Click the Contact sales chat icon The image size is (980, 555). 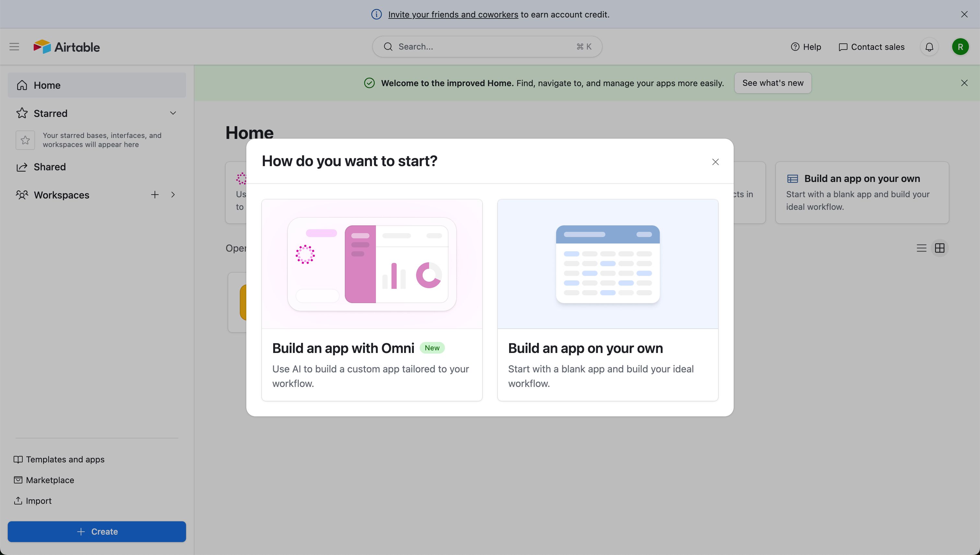(x=843, y=47)
